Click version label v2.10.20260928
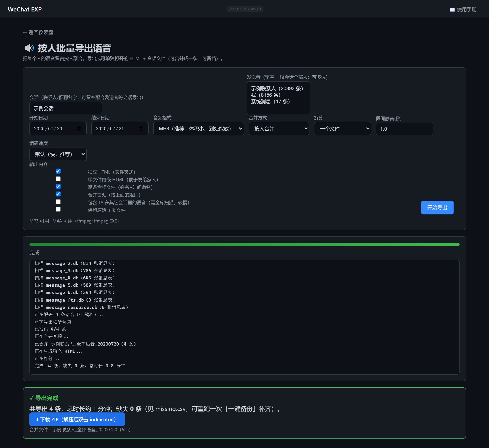This screenshot has height=448, width=489. 245,9
